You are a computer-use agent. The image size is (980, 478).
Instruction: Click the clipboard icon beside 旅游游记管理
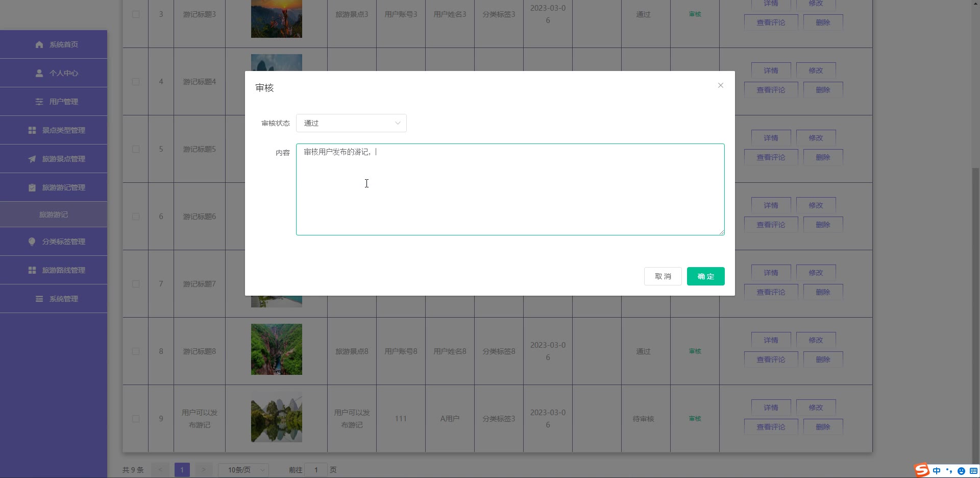pos(32,187)
